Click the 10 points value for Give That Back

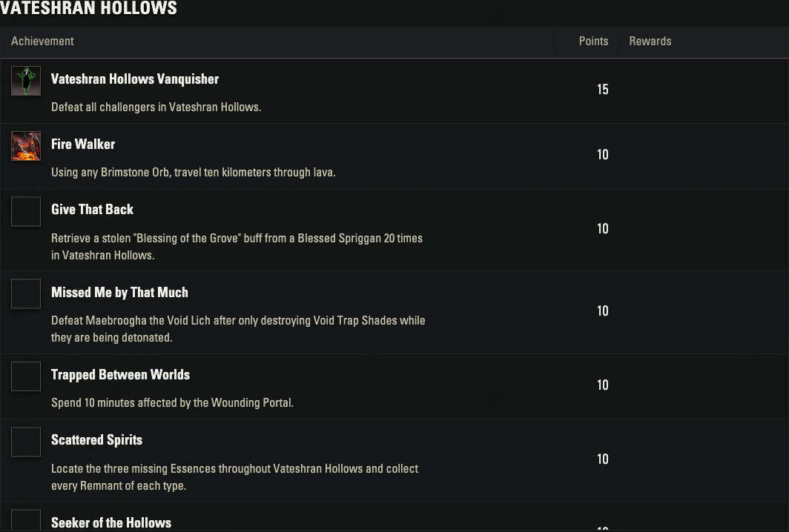602,229
